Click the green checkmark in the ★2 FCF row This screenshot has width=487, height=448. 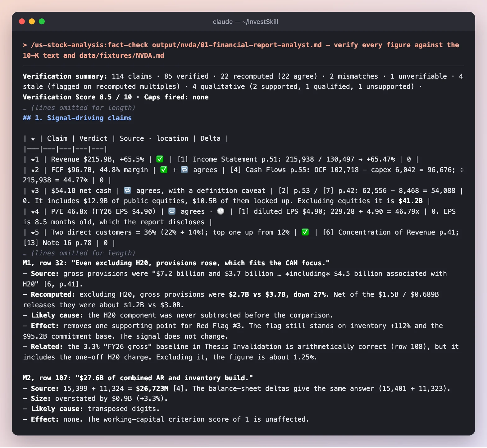pos(164,170)
